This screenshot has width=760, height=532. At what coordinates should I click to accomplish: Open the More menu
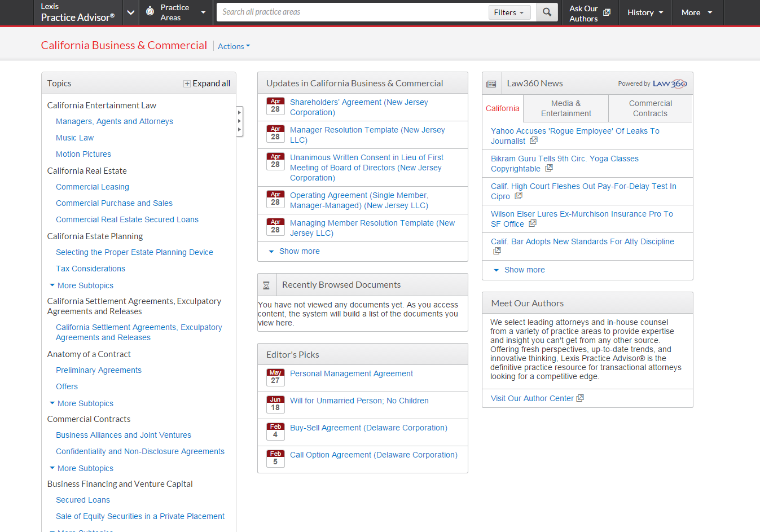click(x=697, y=12)
